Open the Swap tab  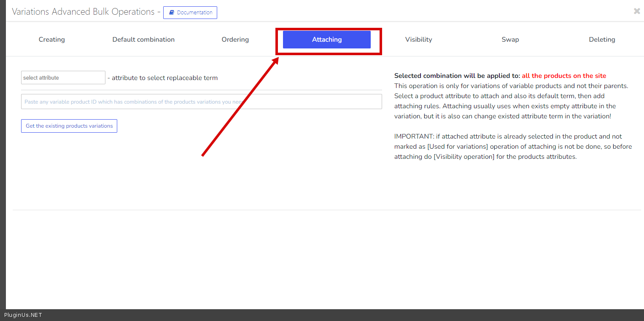(x=510, y=40)
